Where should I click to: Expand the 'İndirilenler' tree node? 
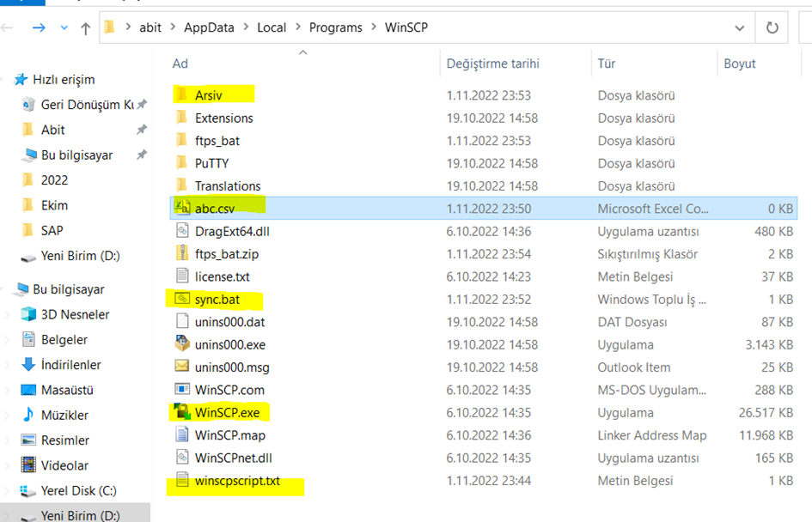[7, 365]
